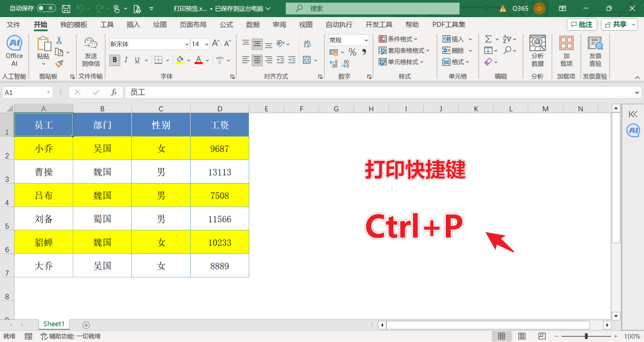Expand Conditional Formatting (条件格式) menu

[x=398, y=39]
